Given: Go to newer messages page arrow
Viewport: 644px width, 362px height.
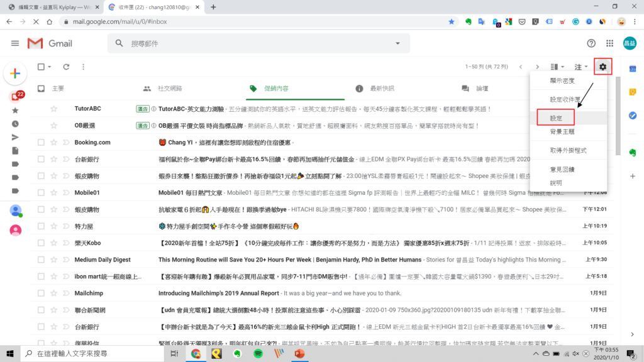Looking at the screenshot, I should click(521, 67).
